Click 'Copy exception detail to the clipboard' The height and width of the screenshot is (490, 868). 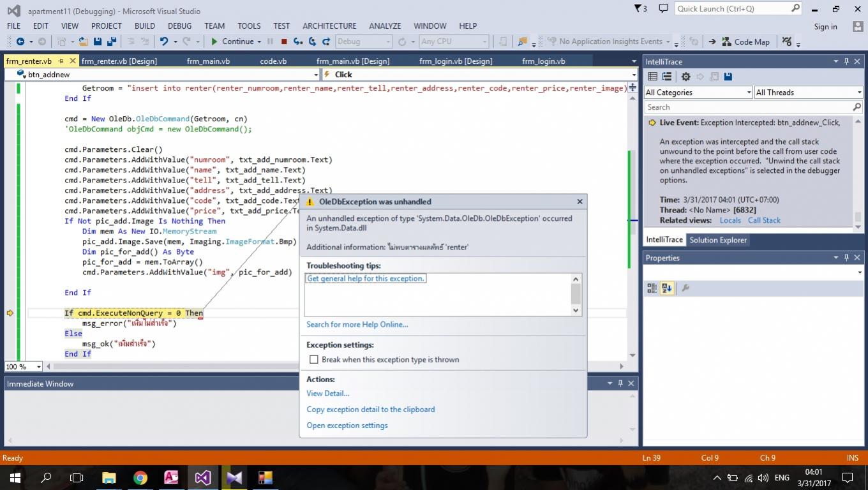coord(370,410)
